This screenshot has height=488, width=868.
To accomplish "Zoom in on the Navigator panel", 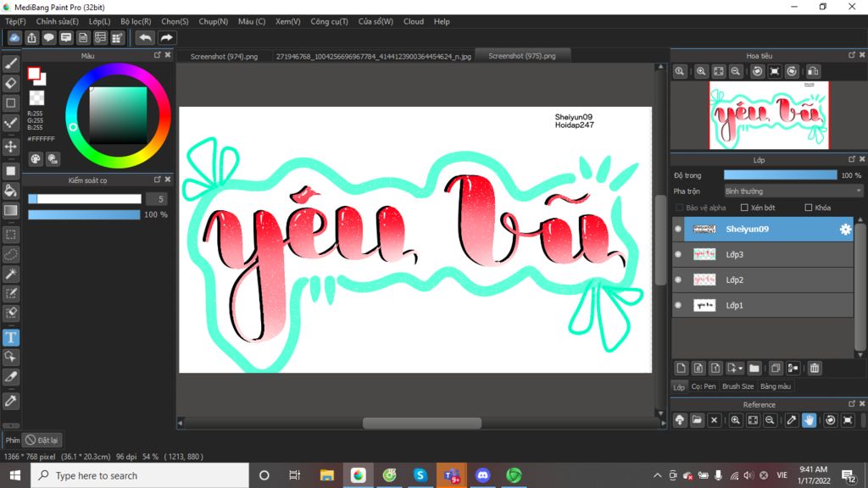I will tap(701, 71).
